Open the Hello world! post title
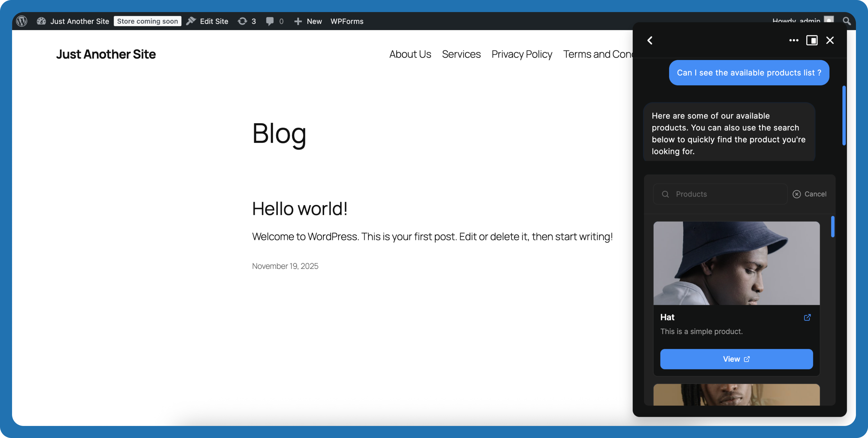Viewport: 868px width, 438px height. (x=300, y=209)
